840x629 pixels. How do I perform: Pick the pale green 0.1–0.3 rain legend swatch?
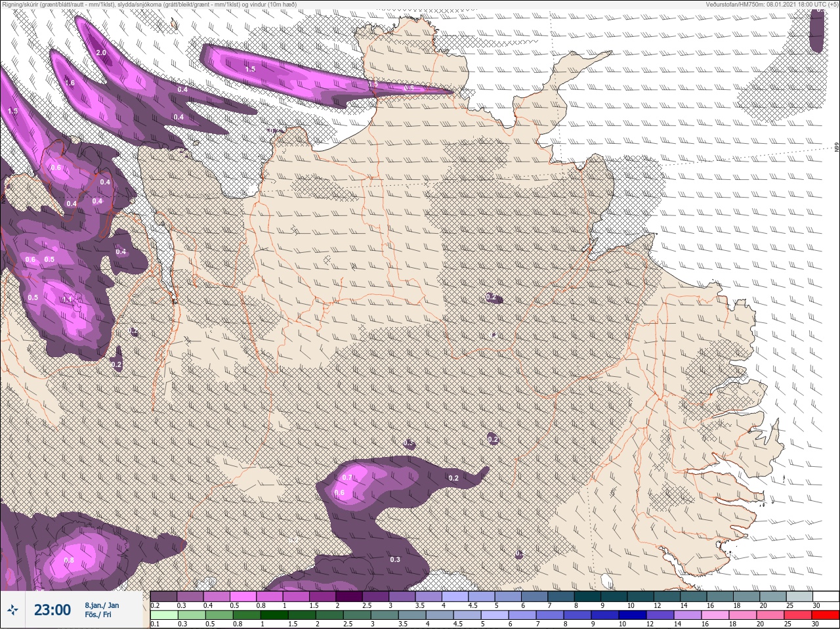coord(163,615)
